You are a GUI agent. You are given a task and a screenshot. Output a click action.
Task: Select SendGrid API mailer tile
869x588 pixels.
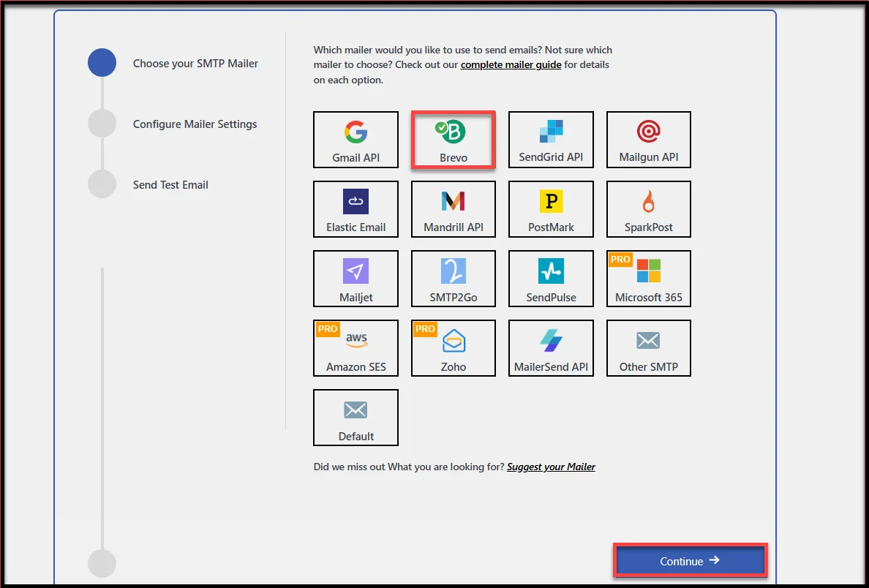[551, 140]
